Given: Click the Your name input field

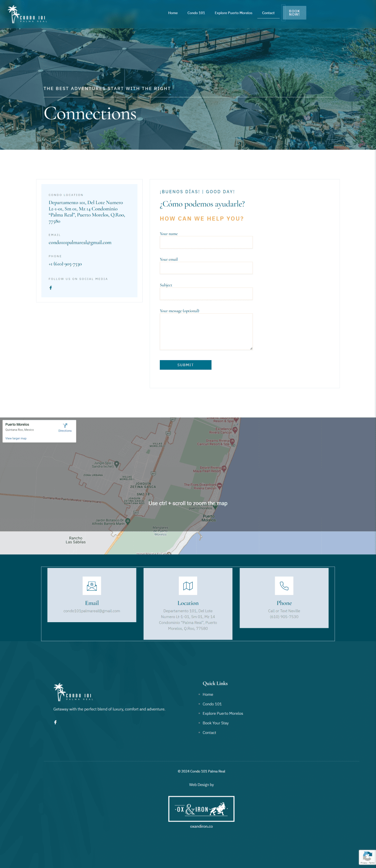Looking at the screenshot, I should pyautogui.click(x=206, y=242).
